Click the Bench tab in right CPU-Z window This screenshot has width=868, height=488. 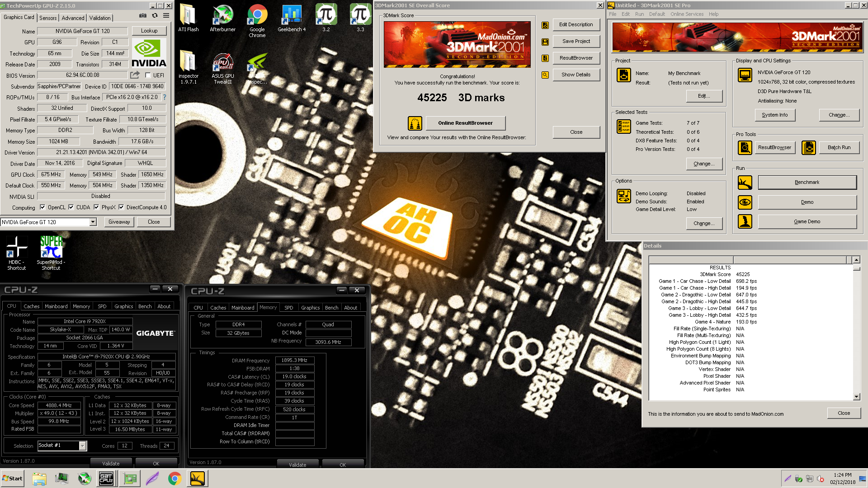331,308
